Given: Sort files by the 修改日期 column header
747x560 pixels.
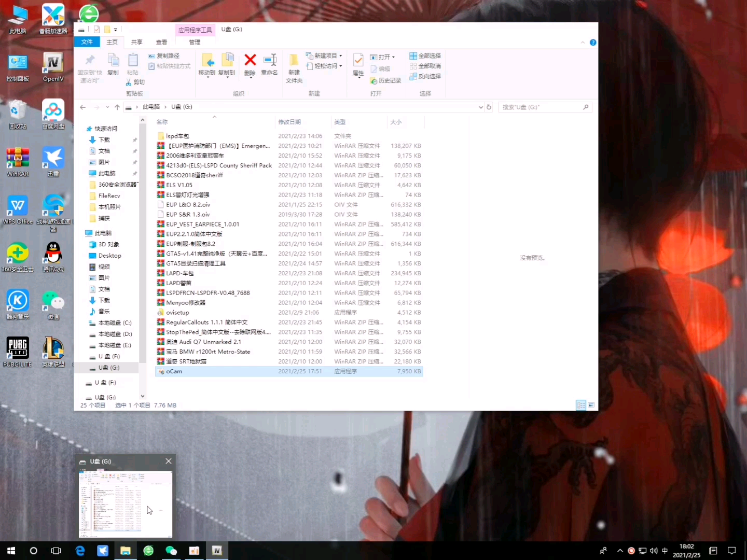Looking at the screenshot, I should tap(302, 122).
